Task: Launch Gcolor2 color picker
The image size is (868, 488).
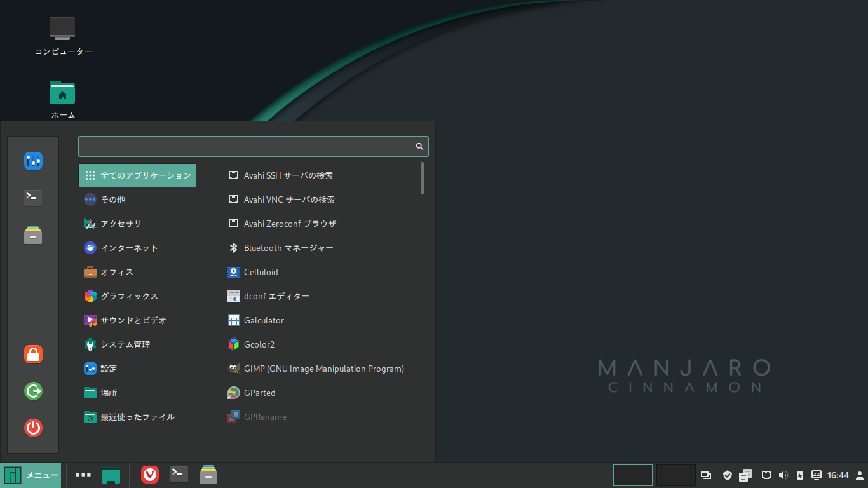Action: [x=320, y=344]
